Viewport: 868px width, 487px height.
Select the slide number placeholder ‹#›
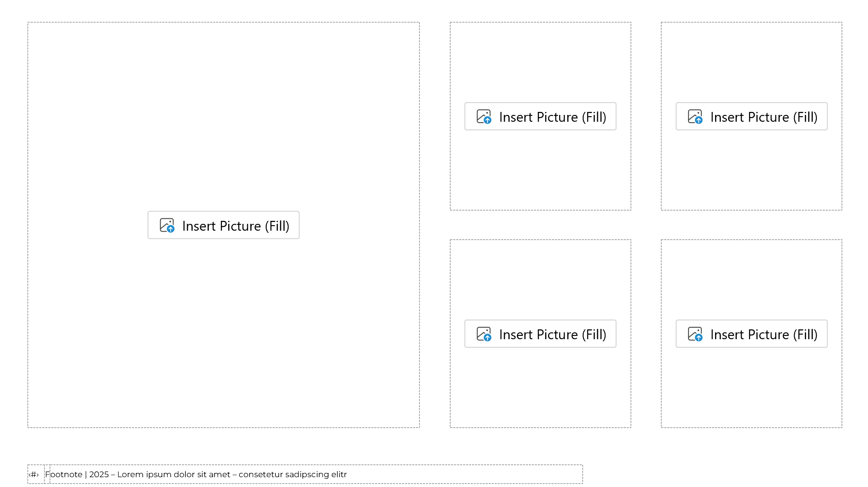pos(34,475)
